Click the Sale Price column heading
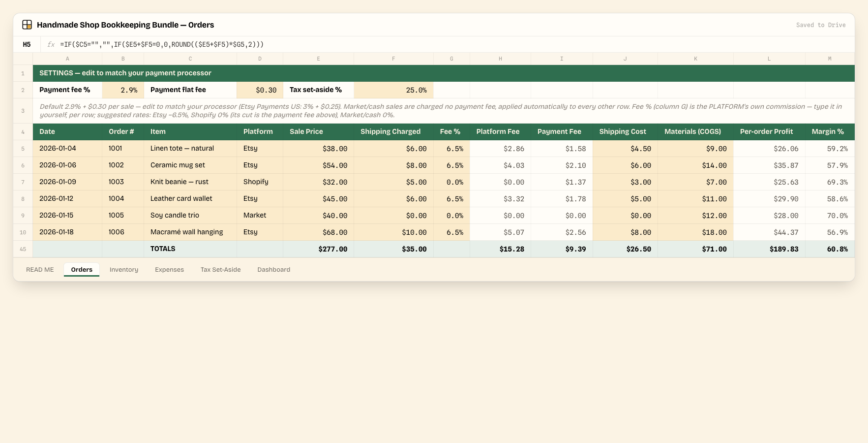The image size is (868, 443). 318,132
